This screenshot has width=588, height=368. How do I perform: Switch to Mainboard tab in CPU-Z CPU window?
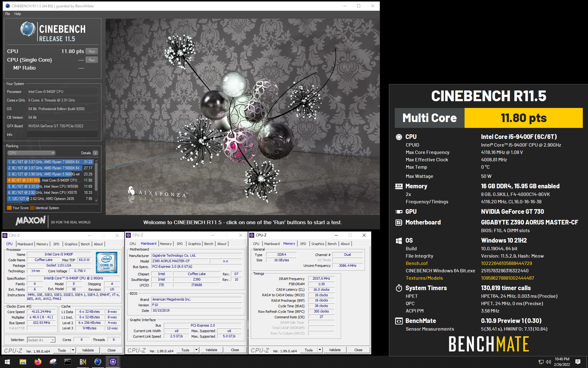pos(25,244)
